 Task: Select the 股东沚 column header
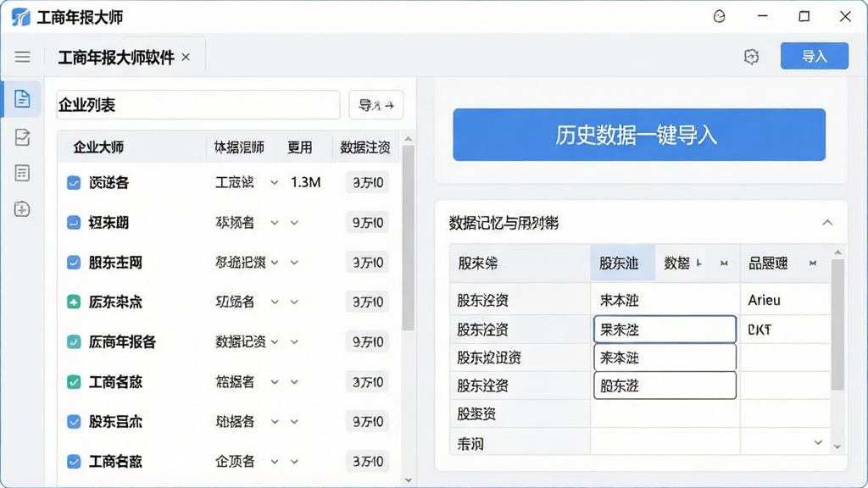(x=623, y=263)
